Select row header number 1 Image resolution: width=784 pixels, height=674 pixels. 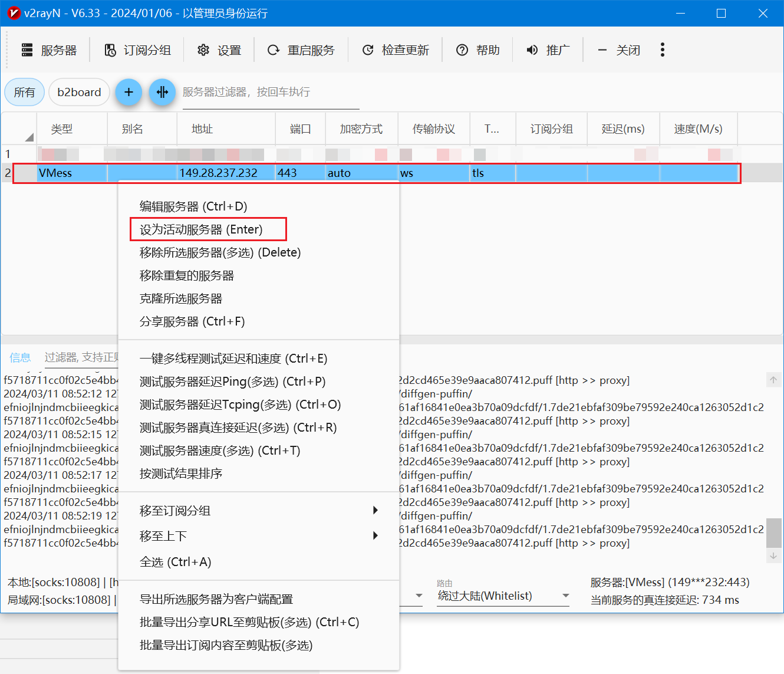pos(8,154)
